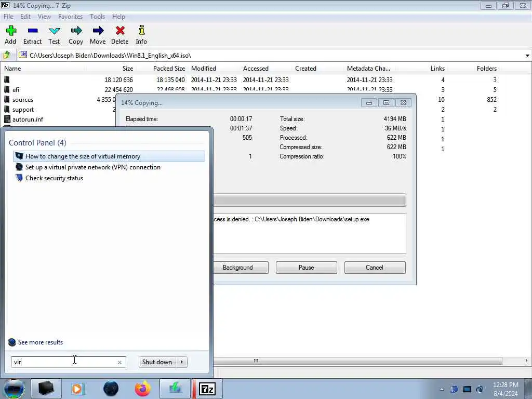
Task: Sort by the Links column header
Action: [x=437, y=68]
